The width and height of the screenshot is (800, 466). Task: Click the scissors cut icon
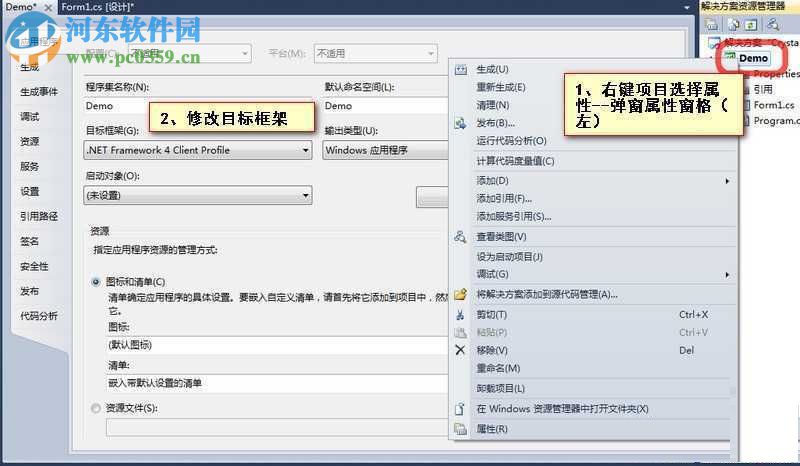[x=460, y=315]
